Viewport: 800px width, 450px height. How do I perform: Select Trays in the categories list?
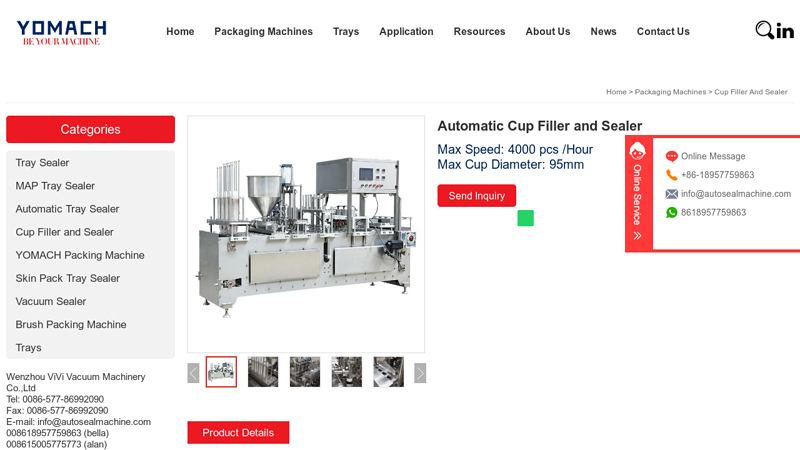point(29,347)
